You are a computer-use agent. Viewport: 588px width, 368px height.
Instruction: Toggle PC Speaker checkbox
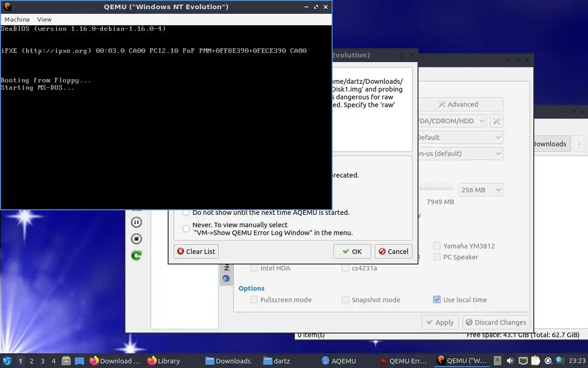(x=437, y=257)
